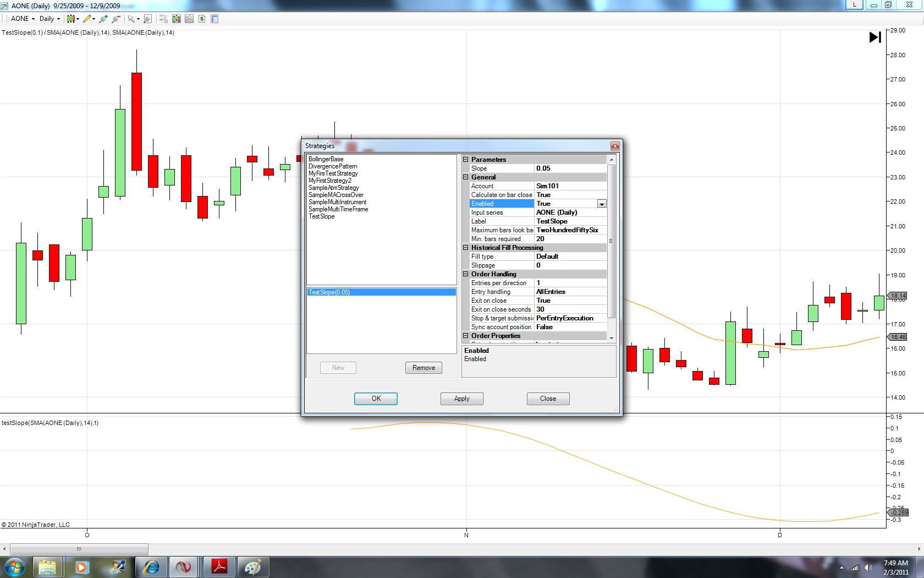Viewport: 924px width, 578px height.
Task: Launch Windows Media Player from taskbar
Action: tap(81, 567)
